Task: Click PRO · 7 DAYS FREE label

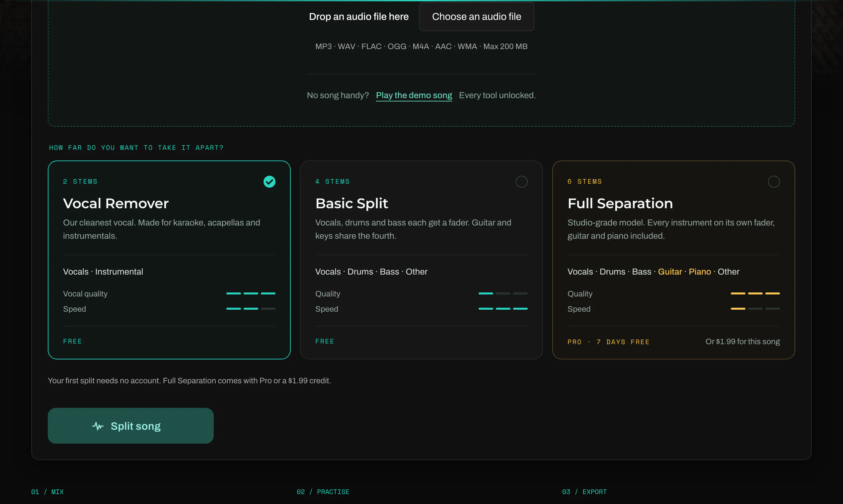Action: (x=608, y=342)
